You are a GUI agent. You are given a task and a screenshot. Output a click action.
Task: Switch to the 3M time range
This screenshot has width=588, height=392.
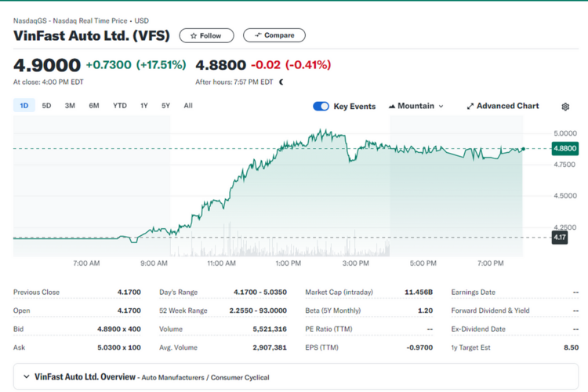click(70, 106)
